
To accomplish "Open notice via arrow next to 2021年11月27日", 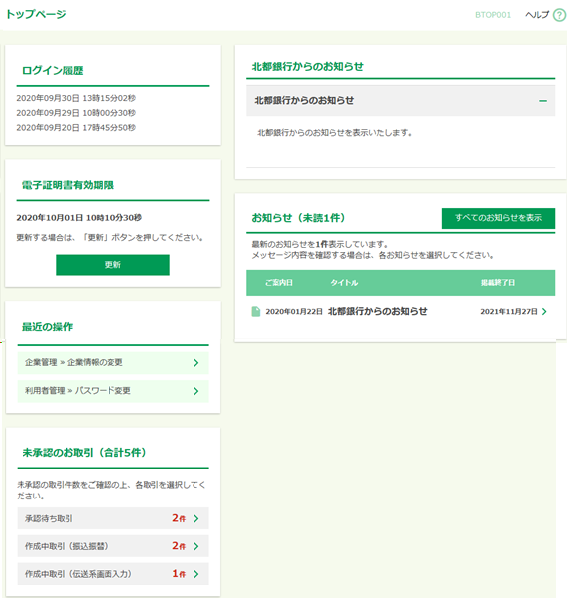I will (544, 312).
